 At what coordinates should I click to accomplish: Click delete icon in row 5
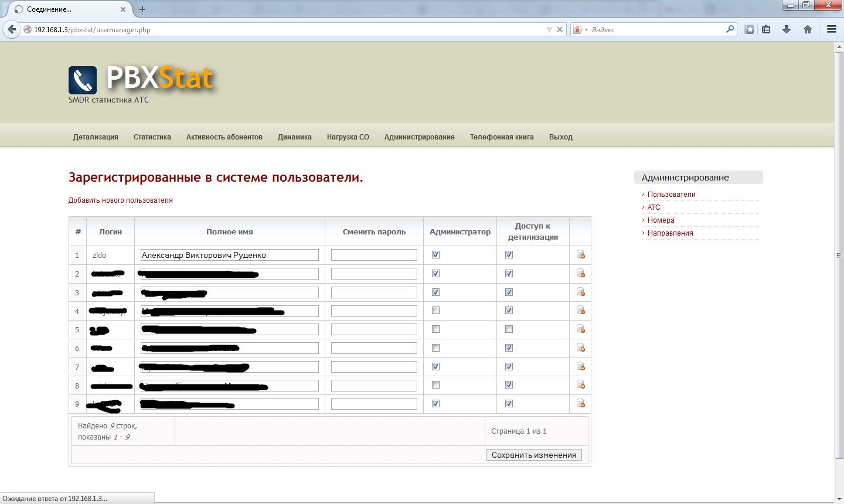(580, 329)
